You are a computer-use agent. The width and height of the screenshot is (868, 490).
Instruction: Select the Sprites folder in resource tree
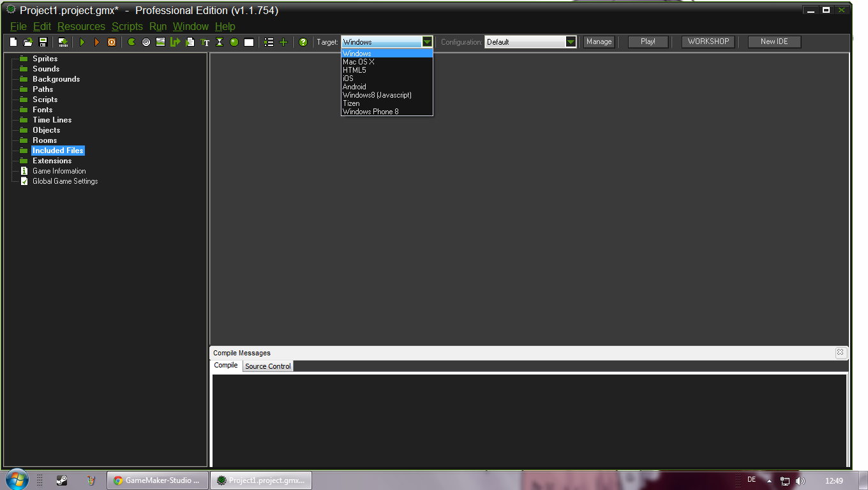pyautogui.click(x=45, y=59)
